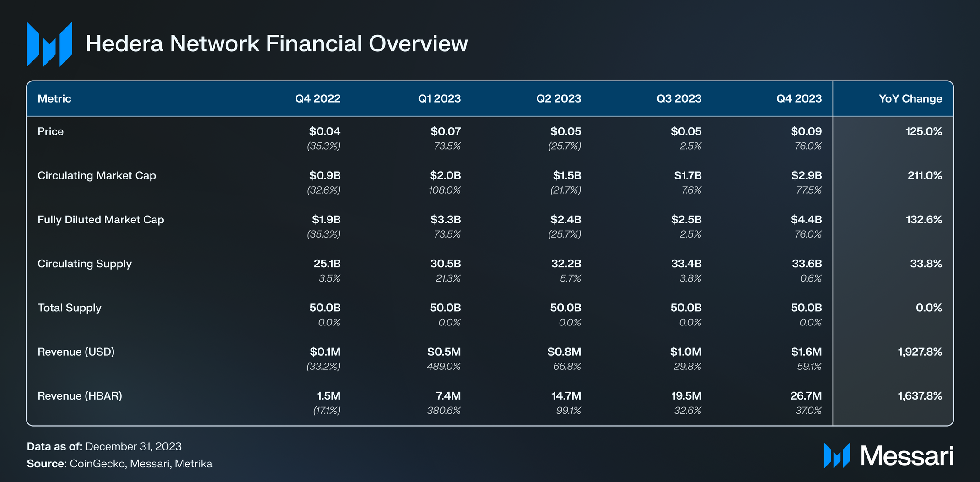Click the Messari logo icon in the footer

click(837, 455)
